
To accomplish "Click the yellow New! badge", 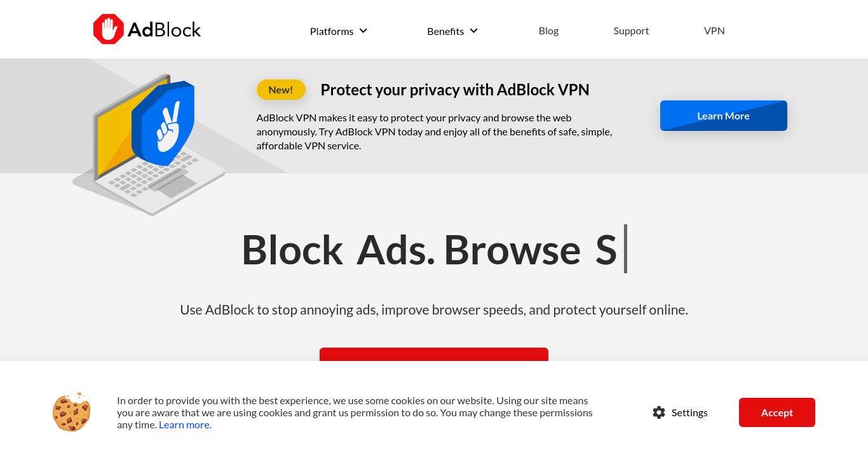I will pyautogui.click(x=281, y=90).
